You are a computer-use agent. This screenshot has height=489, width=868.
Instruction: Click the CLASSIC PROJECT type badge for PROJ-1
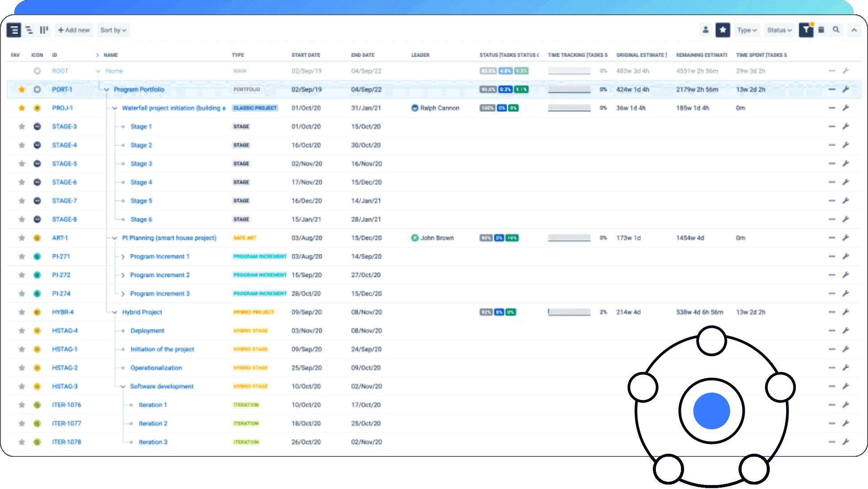click(x=255, y=108)
